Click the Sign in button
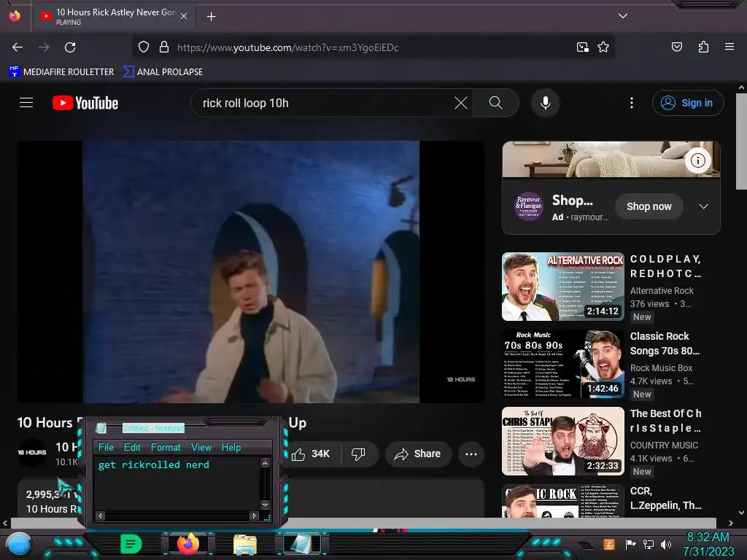 687,103
